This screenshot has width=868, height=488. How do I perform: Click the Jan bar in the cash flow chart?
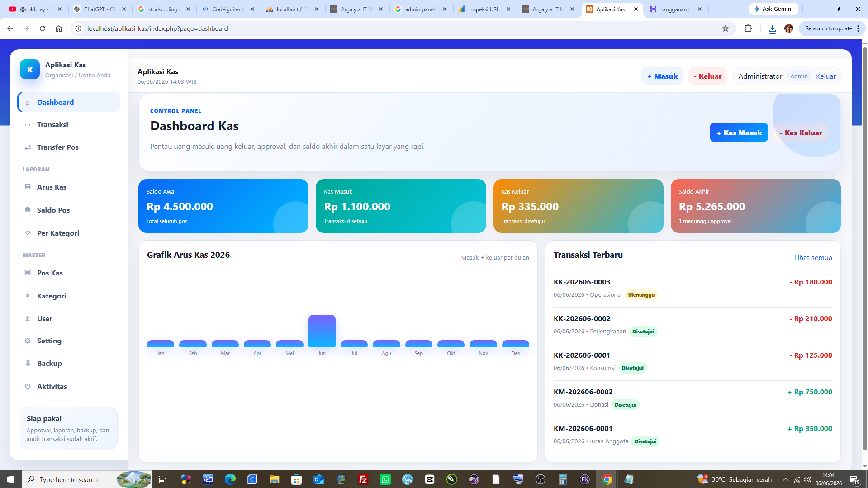[x=161, y=344]
